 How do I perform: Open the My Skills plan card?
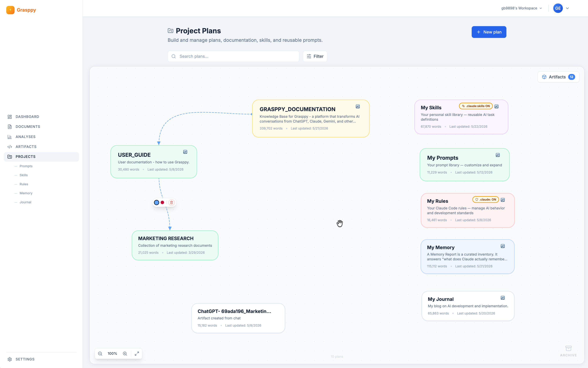(461, 117)
